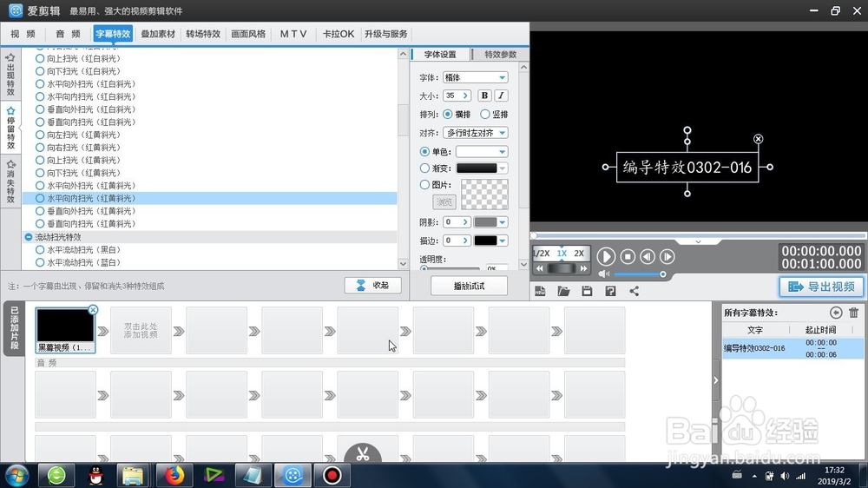
Task: Click the 透明度 transparency slider
Action: (451, 268)
